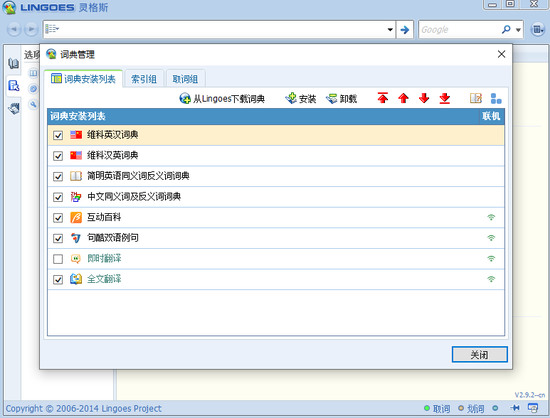Switch to the 取词组 tab

[185, 79]
